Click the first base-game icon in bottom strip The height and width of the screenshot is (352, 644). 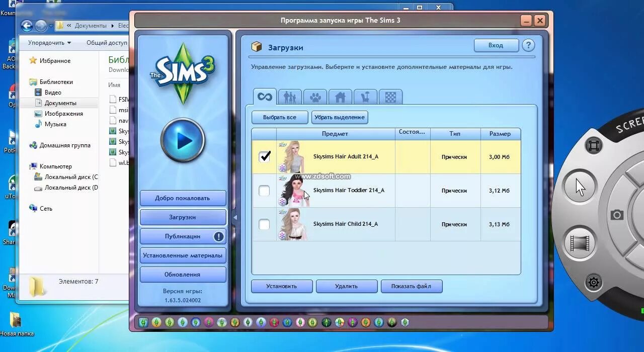tap(143, 322)
